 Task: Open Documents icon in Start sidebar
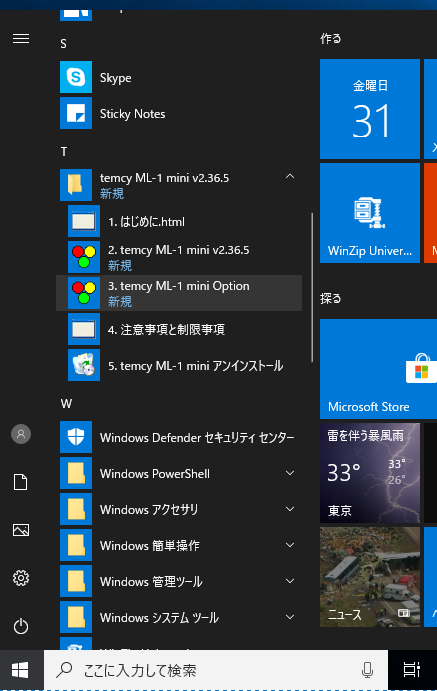pos(21,482)
